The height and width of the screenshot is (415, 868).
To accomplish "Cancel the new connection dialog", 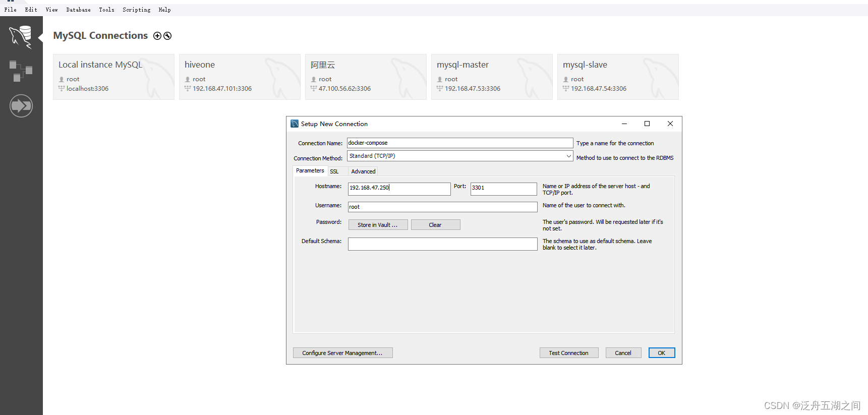I will (623, 353).
